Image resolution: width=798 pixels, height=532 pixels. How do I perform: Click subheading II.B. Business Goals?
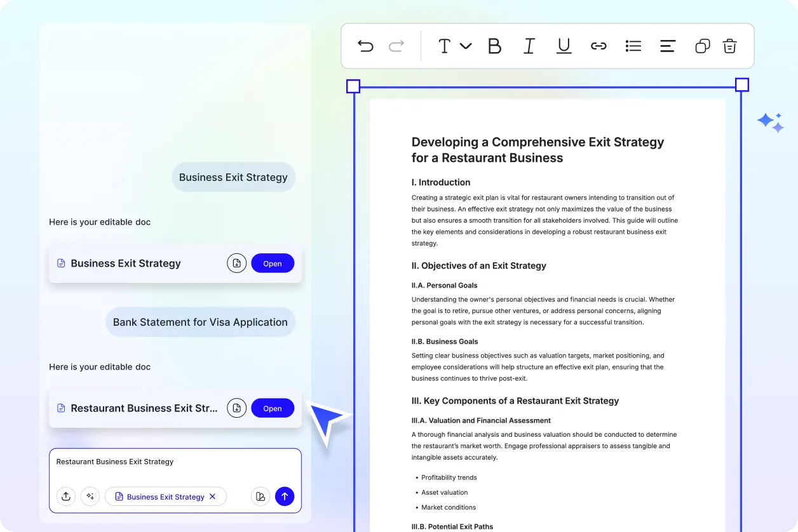pos(445,342)
